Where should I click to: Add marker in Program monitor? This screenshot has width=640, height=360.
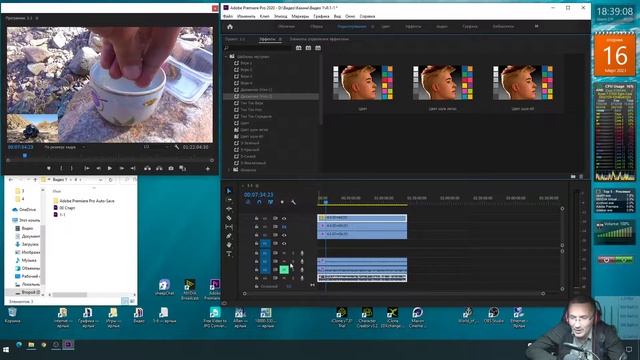tap(49, 168)
